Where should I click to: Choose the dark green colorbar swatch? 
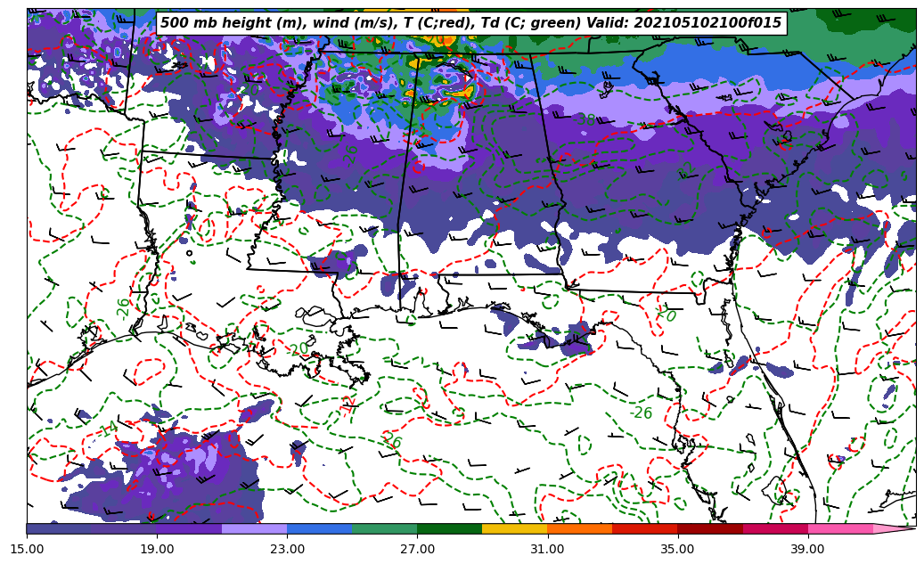click(449, 528)
